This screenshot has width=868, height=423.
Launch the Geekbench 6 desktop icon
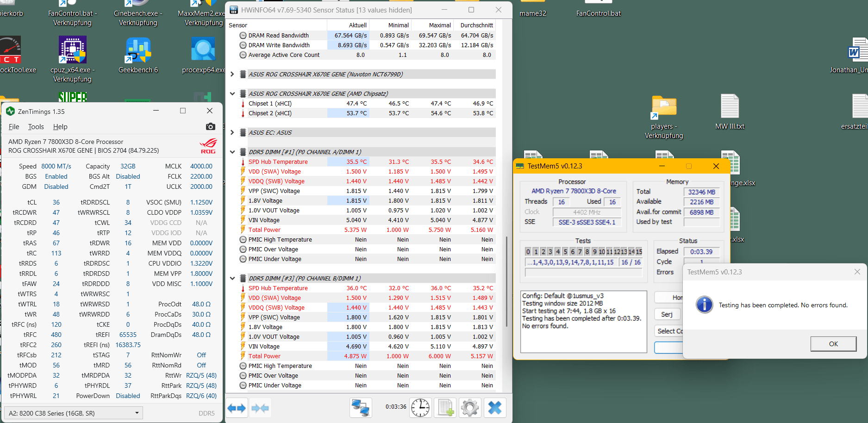click(138, 50)
